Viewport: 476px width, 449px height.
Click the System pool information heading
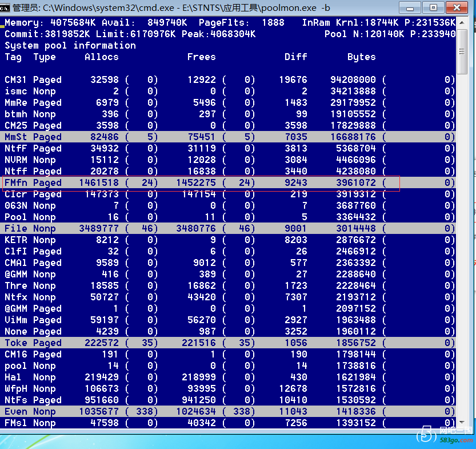70,46
